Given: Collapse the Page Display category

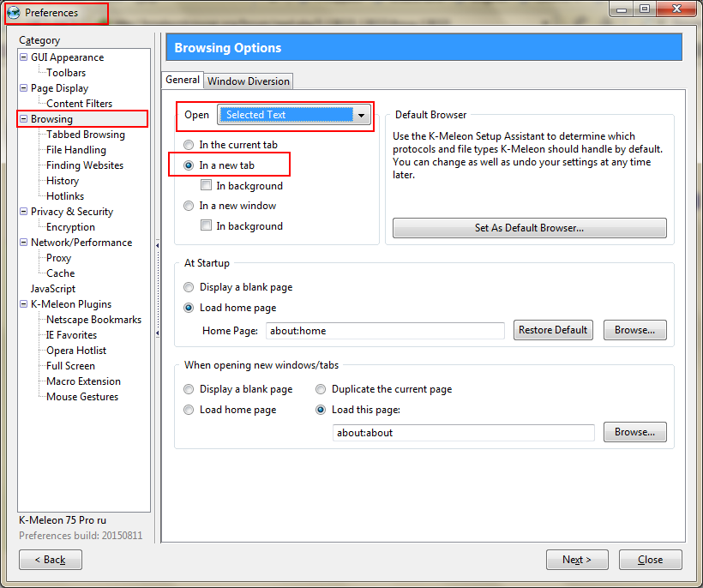Looking at the screenshot, I should point(24,87).
